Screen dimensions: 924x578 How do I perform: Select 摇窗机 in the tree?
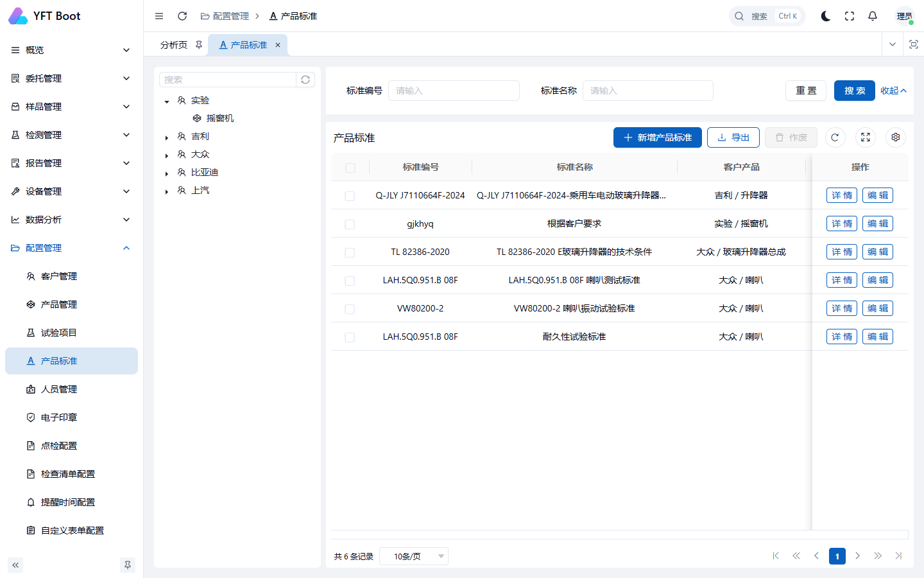[220, 118]
